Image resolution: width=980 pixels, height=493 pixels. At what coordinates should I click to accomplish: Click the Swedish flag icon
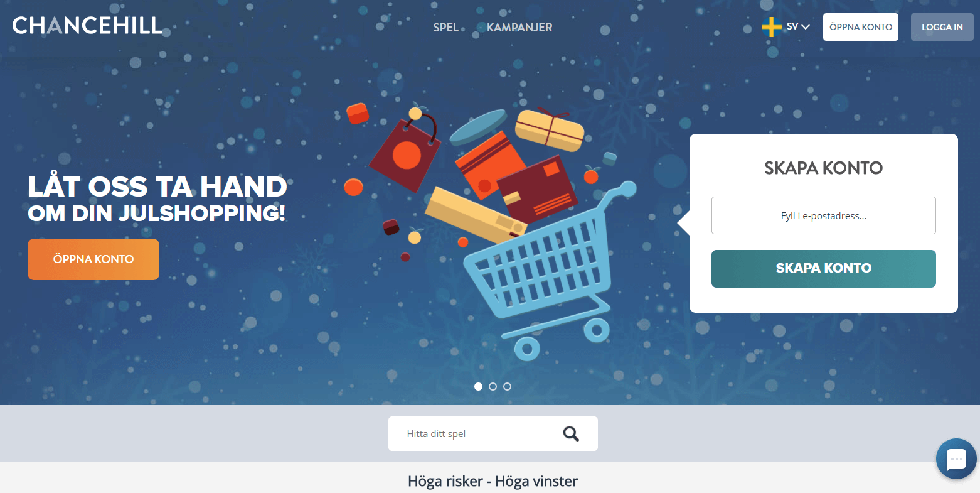tap(771, 27)
